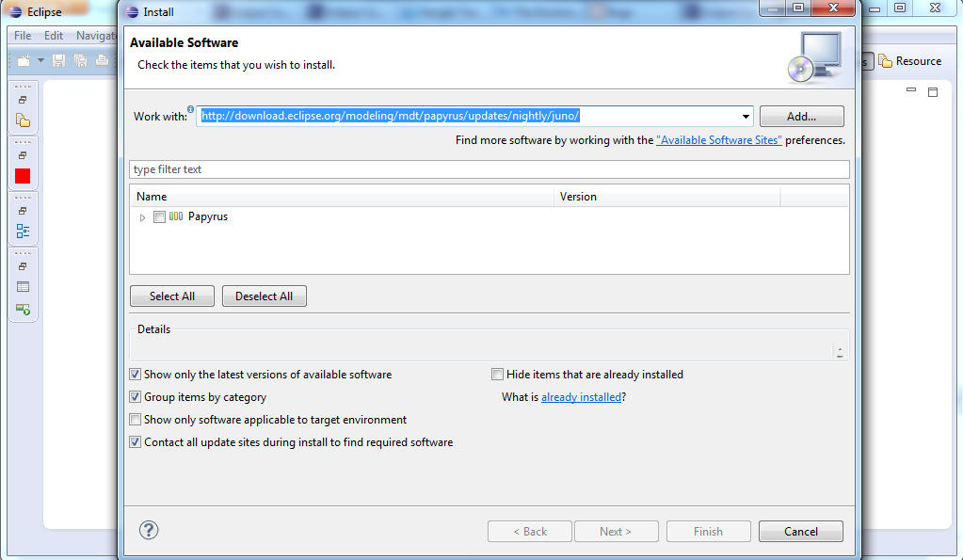Image resolution: width=963 pixels, height=560 pixels.
Task: Open the File menu in Eclipse
Action: coord(23,36)
